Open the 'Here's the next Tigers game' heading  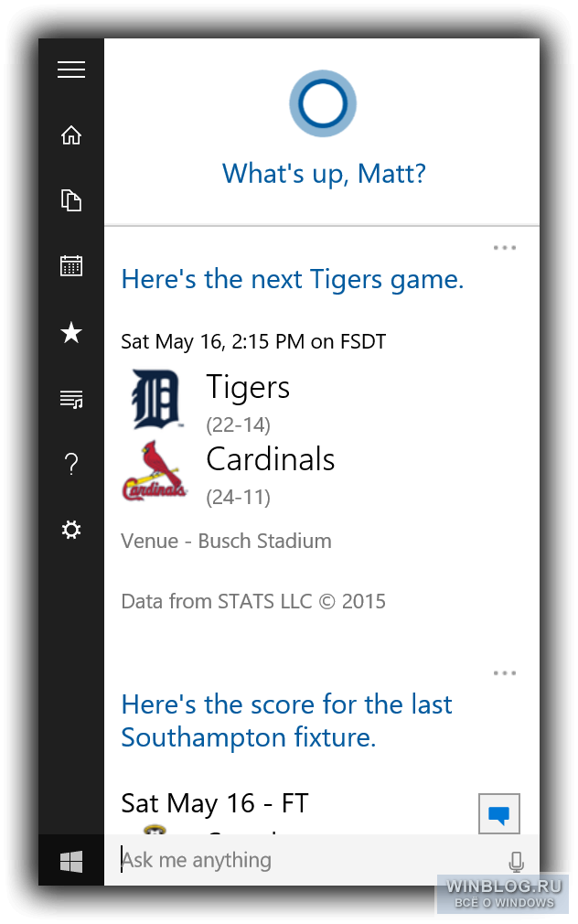coord(293,279)
